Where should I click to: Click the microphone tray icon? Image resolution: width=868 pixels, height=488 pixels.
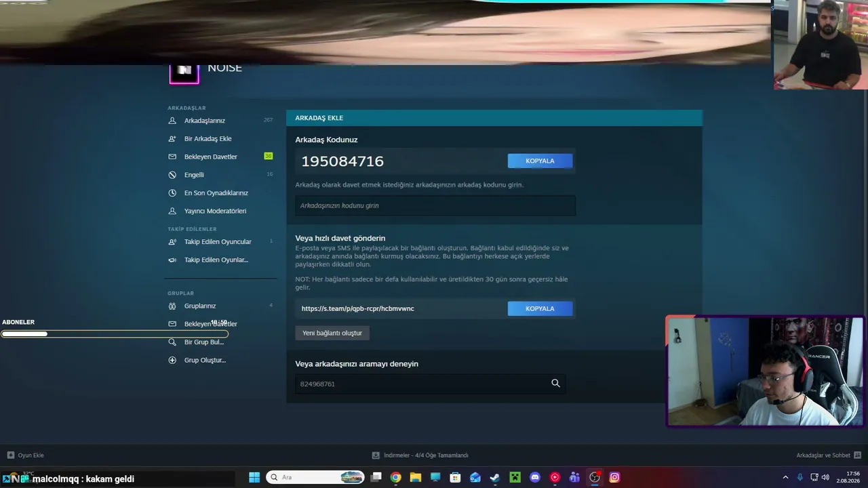[x=800, y=477]
